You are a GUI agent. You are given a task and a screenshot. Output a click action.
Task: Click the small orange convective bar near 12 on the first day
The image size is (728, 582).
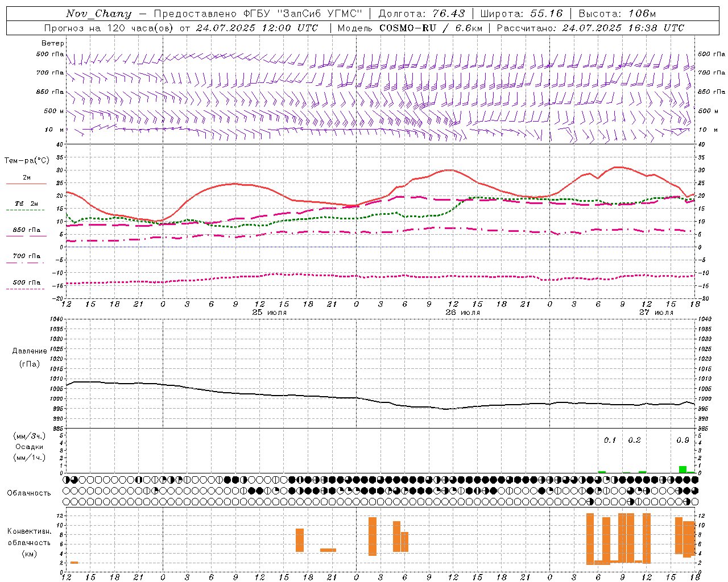74,563
